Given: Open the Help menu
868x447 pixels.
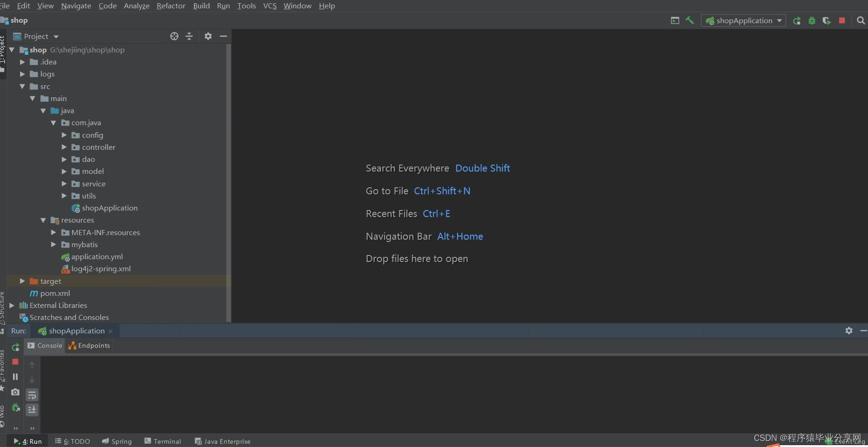Looking at the screenshot, I should (327, 6).
